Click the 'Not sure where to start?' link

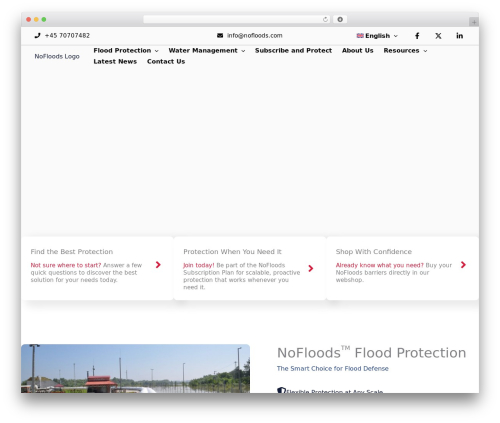66,265
